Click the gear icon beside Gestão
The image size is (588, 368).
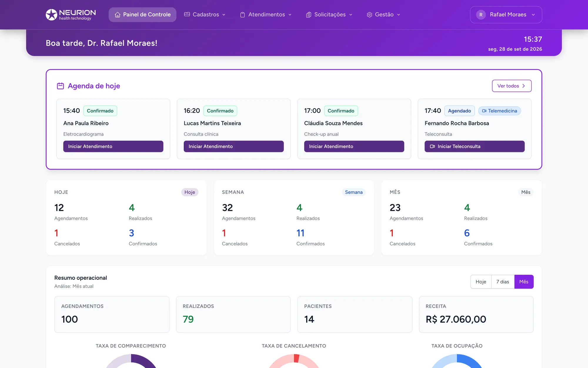click(x=370, y=15)
